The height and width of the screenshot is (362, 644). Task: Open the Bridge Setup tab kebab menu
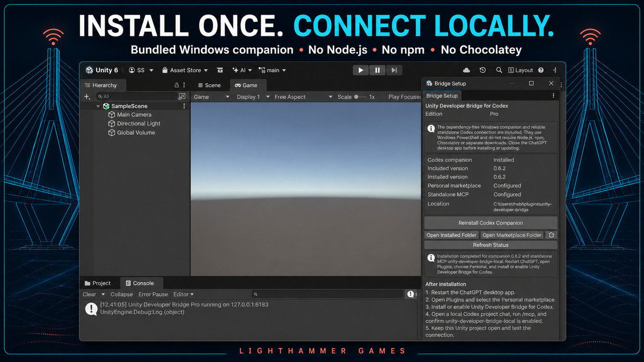click(x=553, y=95)
